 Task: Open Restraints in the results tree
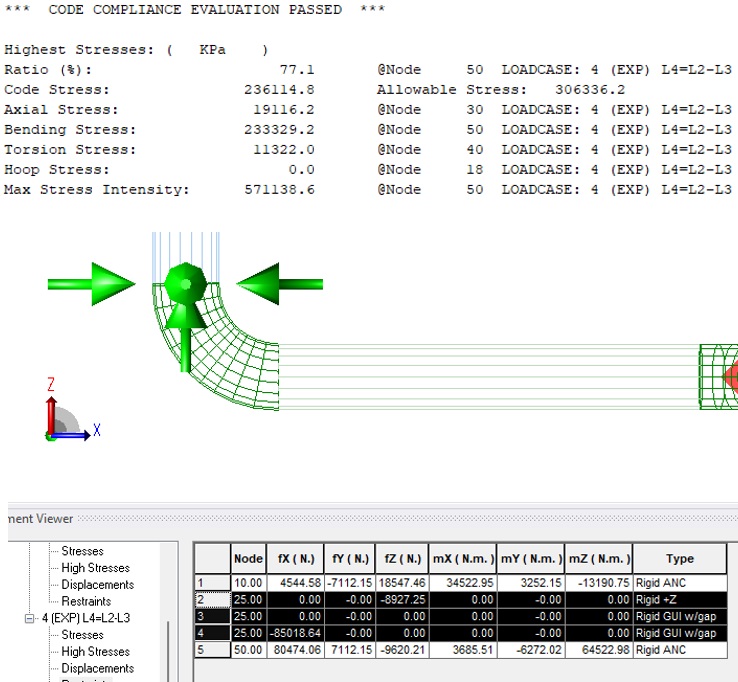[x=86, y=602]
